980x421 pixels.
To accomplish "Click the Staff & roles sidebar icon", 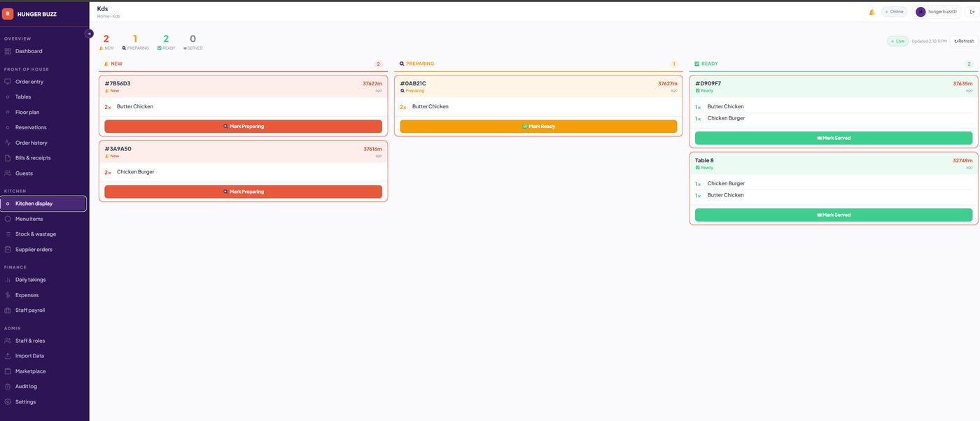I will pyautogui.click(x=8, y=341).
